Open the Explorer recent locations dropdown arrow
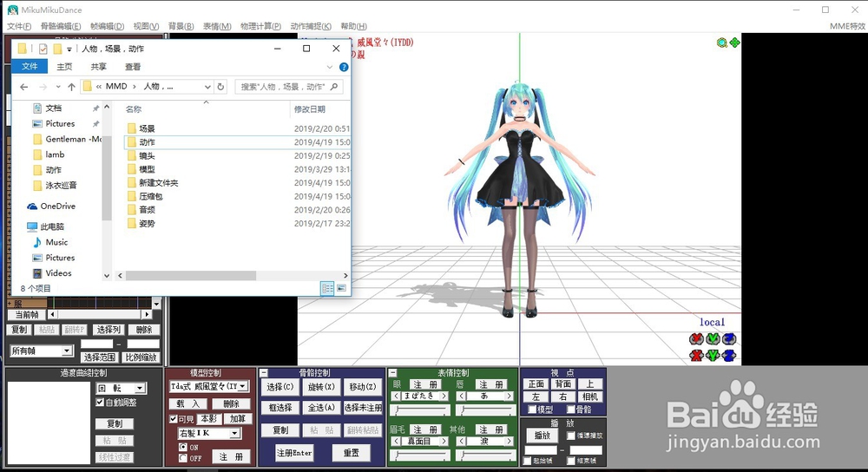Viewport: 868px width, 472px height. [58, 87]
